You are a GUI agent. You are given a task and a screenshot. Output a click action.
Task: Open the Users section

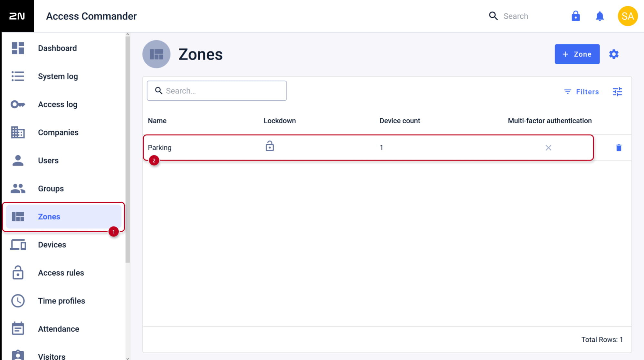pyautogui.click(x=63, y=160)
